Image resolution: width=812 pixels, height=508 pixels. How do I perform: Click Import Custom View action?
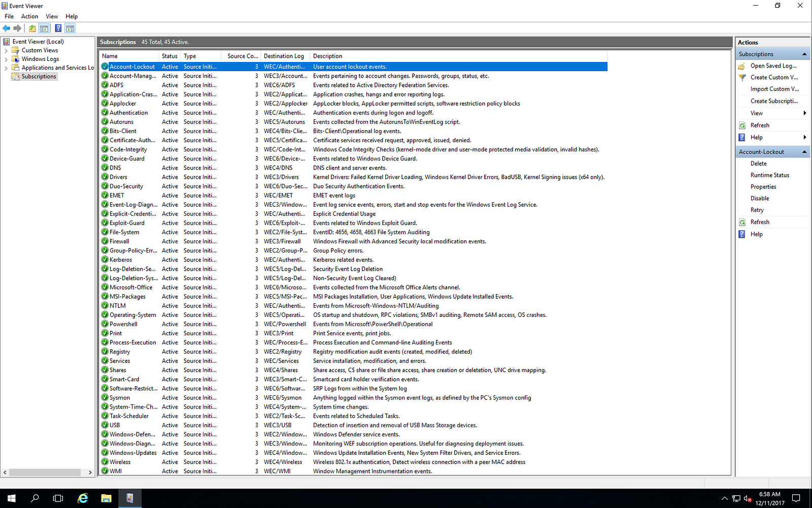(x=774, y=89)
